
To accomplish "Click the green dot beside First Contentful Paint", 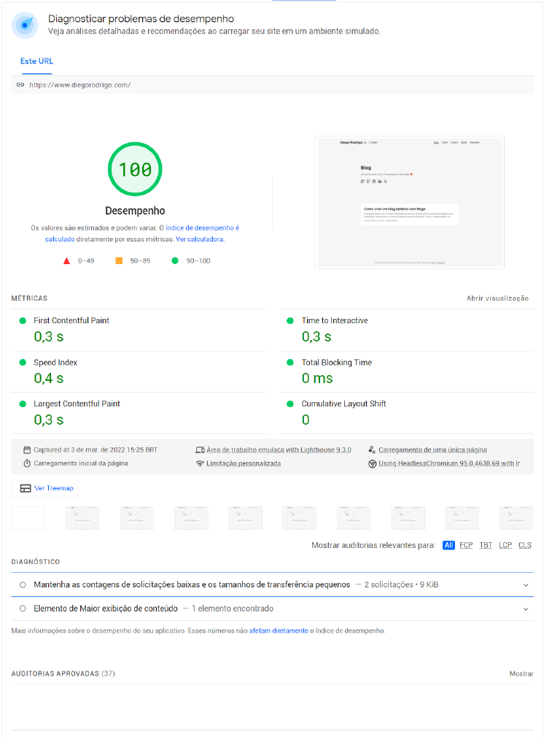I will click(x=23, y=320).
